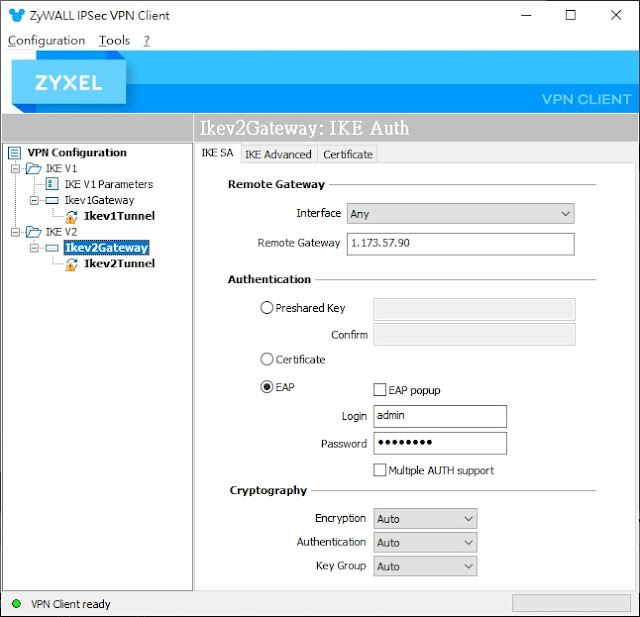The height and width of the screenshot is (617, 640).
Task: Click the Password input field
Action: point(440,443)
